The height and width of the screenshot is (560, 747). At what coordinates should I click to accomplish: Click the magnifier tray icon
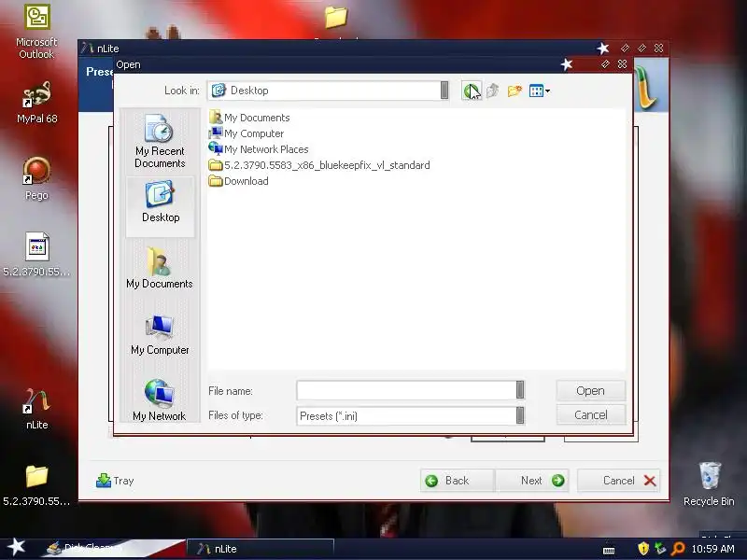678,549
